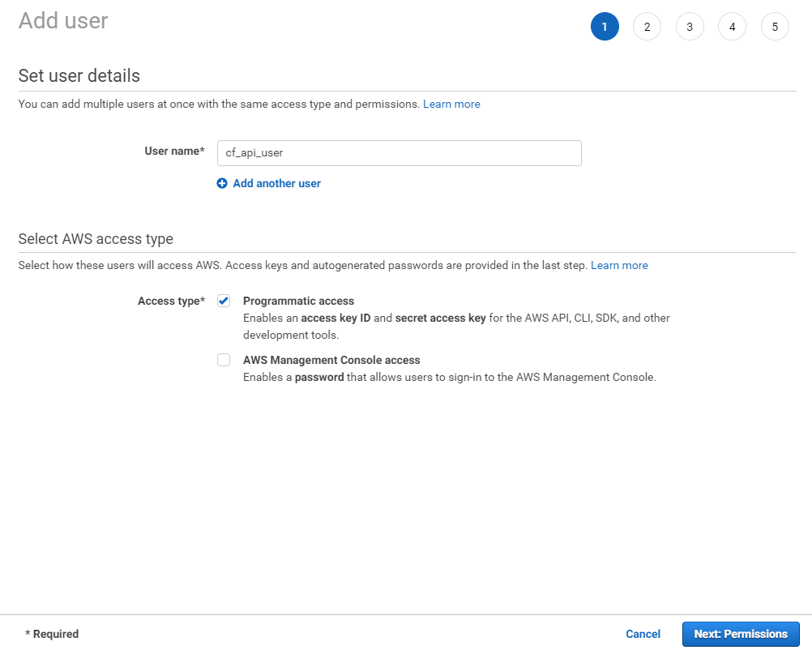
Task: Uncheck the Programmatic access checkbox
Action: 224,301
